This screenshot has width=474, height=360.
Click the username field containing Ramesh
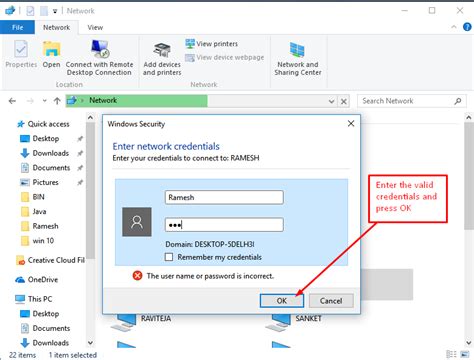click(x=224, y=197)
